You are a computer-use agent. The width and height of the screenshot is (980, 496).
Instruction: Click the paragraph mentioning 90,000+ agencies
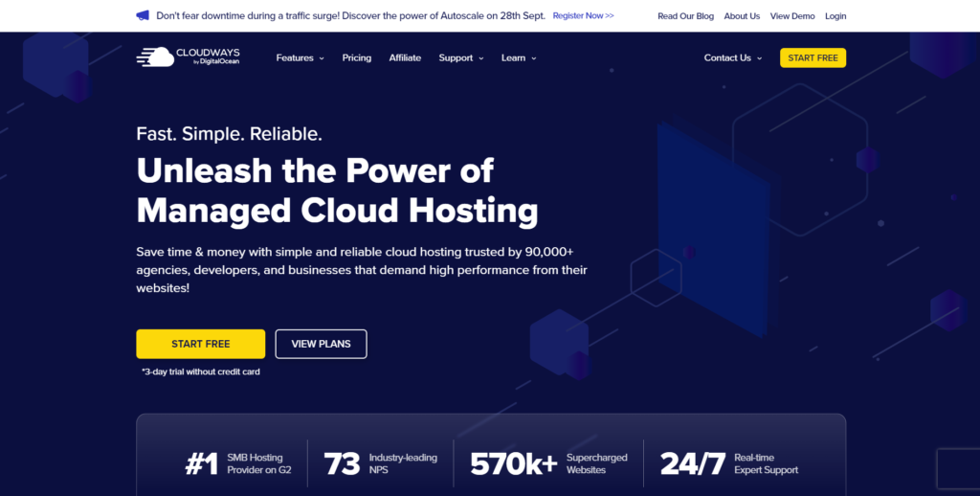pos(362,270)
